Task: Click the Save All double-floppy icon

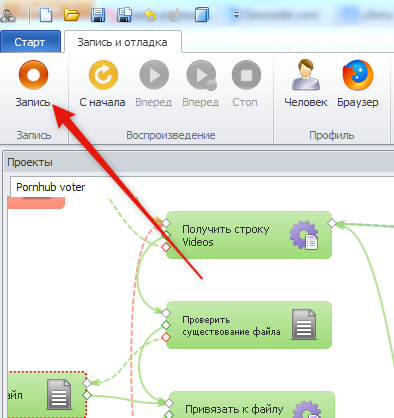Action: pos(124,15)
